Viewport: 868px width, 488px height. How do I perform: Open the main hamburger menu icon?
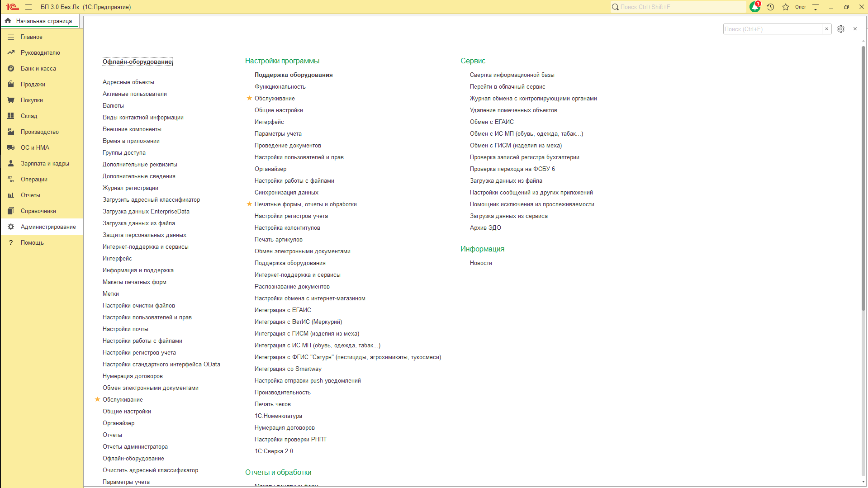tap(28, 7)
